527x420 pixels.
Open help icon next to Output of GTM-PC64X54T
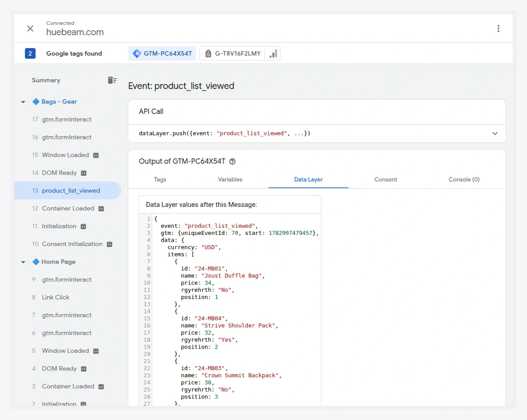(232, 162)
